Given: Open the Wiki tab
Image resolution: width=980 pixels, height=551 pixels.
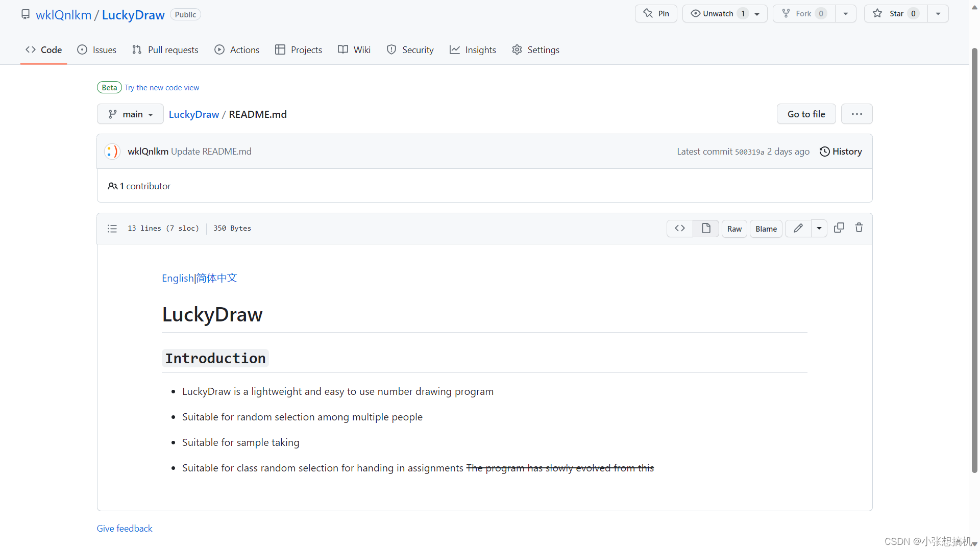Looking at the screenshot, I should click(354, 49).
